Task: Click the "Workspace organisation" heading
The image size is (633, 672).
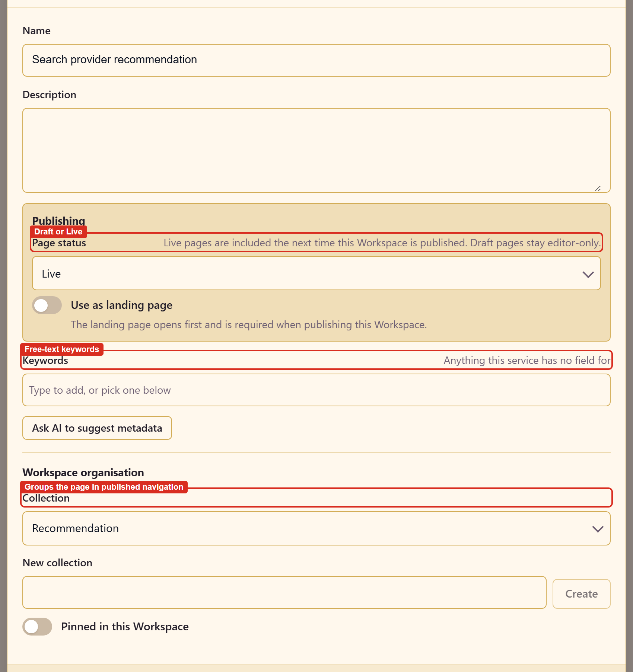Action: pos(83,473)
